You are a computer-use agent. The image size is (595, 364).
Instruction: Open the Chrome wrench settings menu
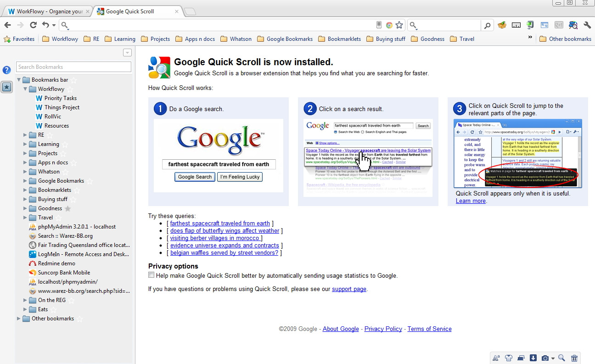[x=587, y=25]
